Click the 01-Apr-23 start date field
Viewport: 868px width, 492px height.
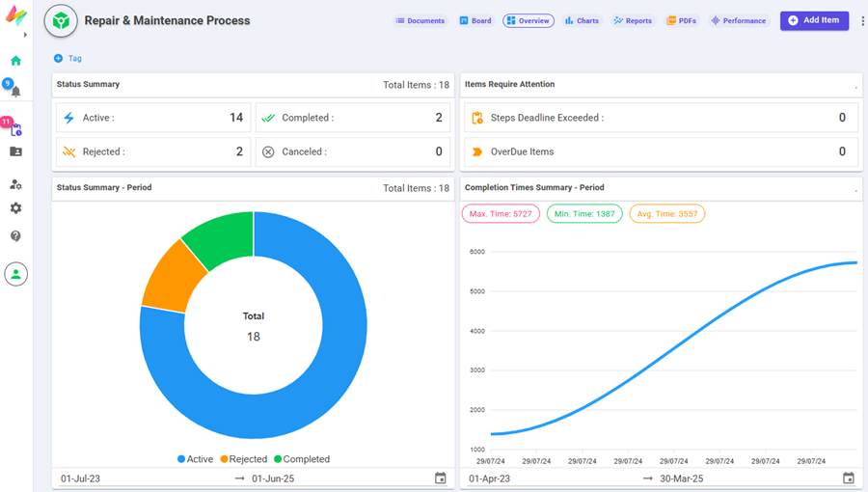tap(490, 478)
